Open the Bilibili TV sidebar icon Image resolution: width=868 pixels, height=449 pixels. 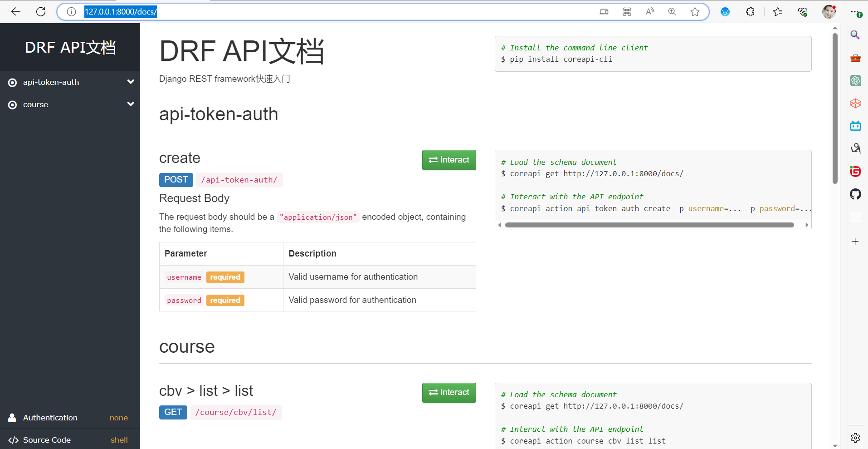(855, 126)
